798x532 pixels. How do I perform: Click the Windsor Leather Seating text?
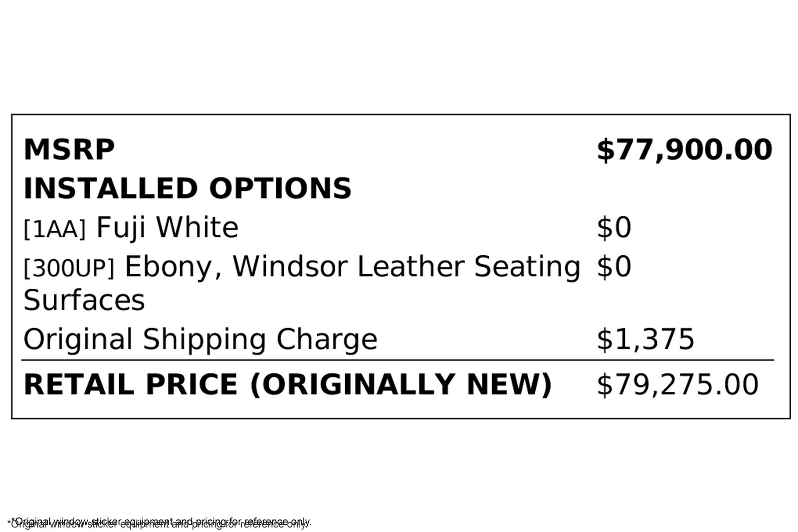406,266
